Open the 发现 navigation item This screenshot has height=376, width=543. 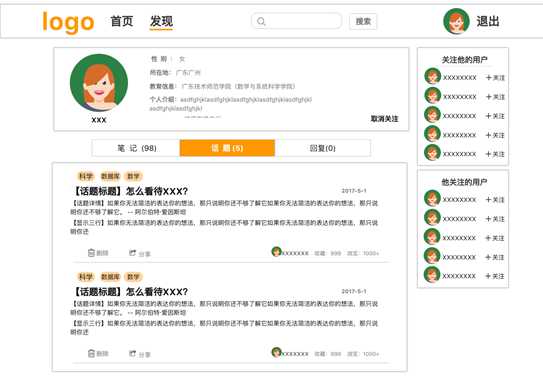[x=161, y=21]
